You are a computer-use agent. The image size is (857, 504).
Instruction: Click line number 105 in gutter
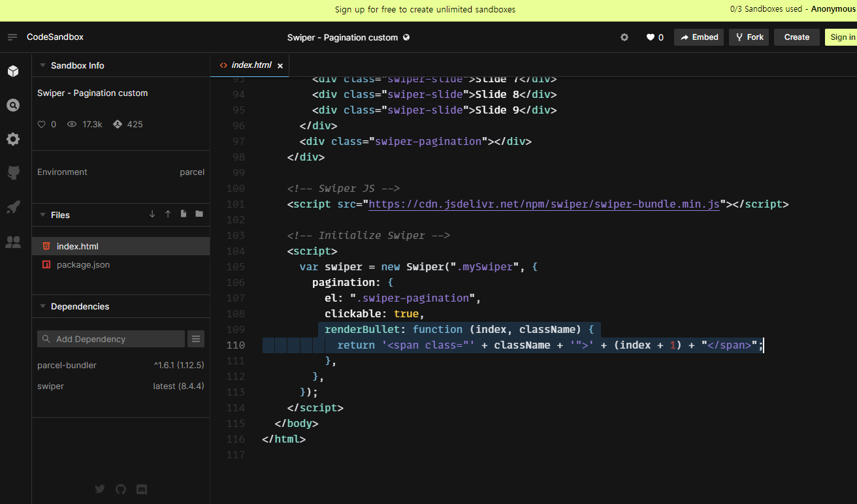236,267
